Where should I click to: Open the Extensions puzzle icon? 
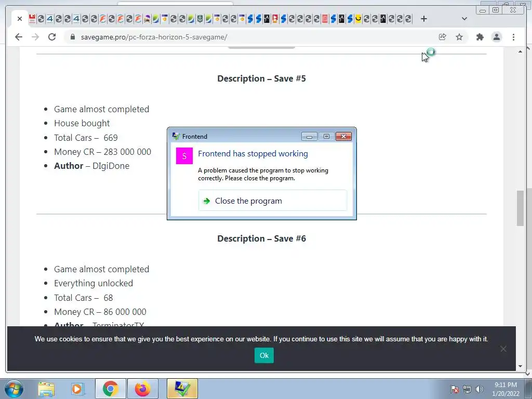[x=480, y=37]
